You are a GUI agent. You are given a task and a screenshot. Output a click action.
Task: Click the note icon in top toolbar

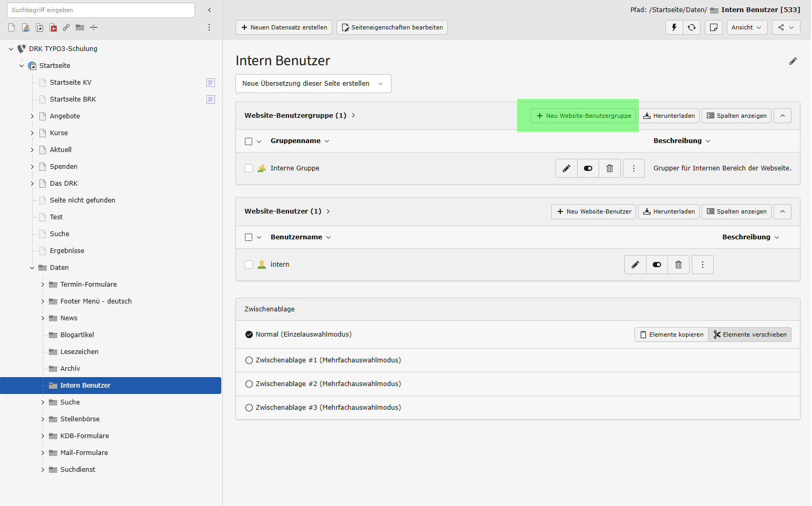pos(714,27)
